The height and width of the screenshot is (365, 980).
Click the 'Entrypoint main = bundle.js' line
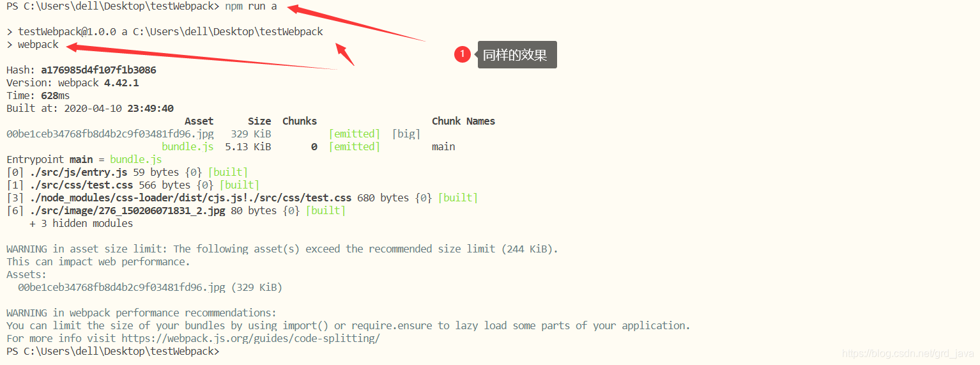(84, 160)
